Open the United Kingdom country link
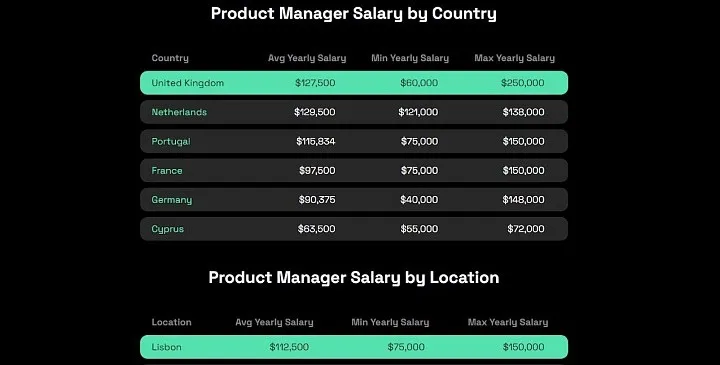 coord(188,83)
